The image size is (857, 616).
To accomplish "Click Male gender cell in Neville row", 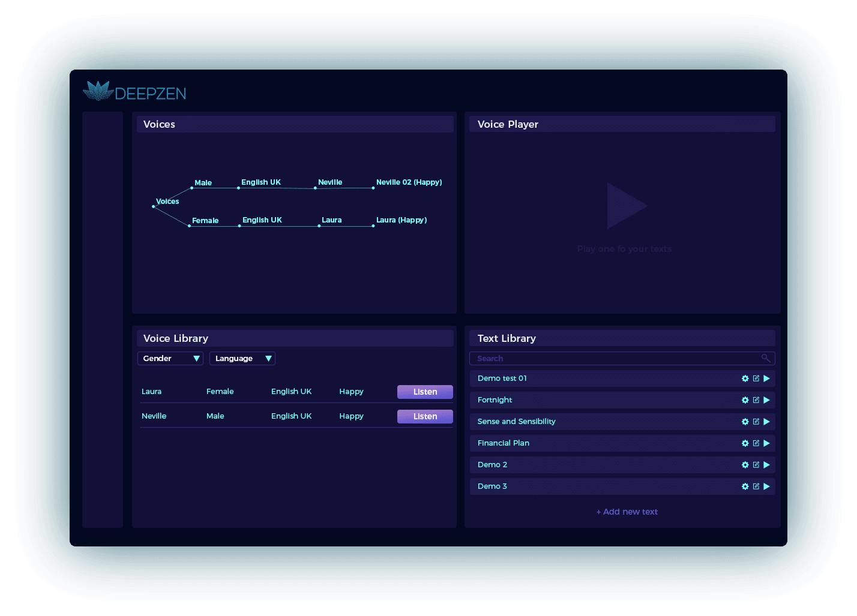I will pos(215,416).
